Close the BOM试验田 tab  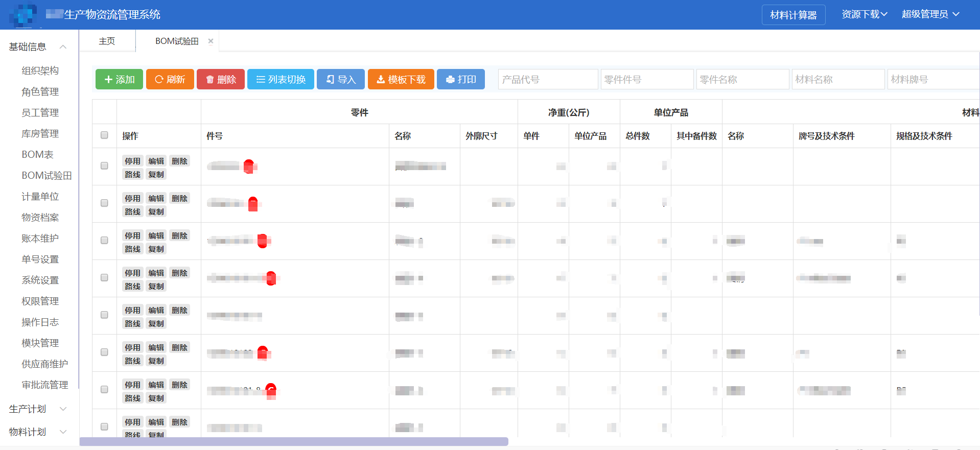(x=211, y=41)
